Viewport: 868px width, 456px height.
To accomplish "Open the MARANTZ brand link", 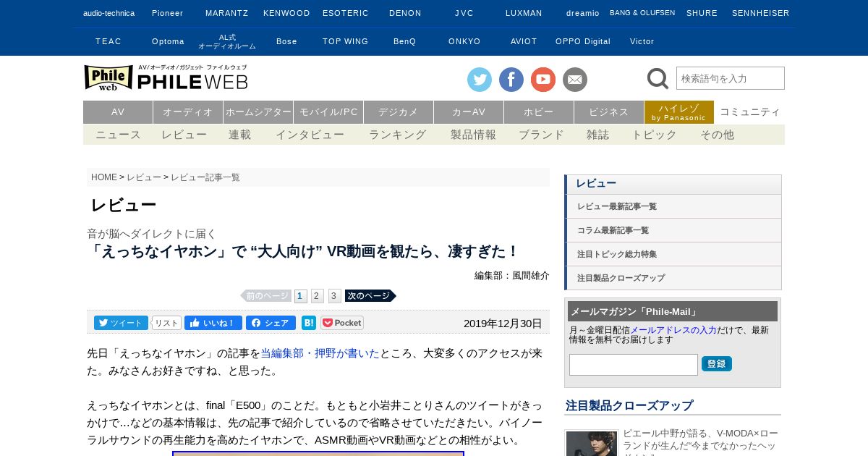I will point(227,13).
